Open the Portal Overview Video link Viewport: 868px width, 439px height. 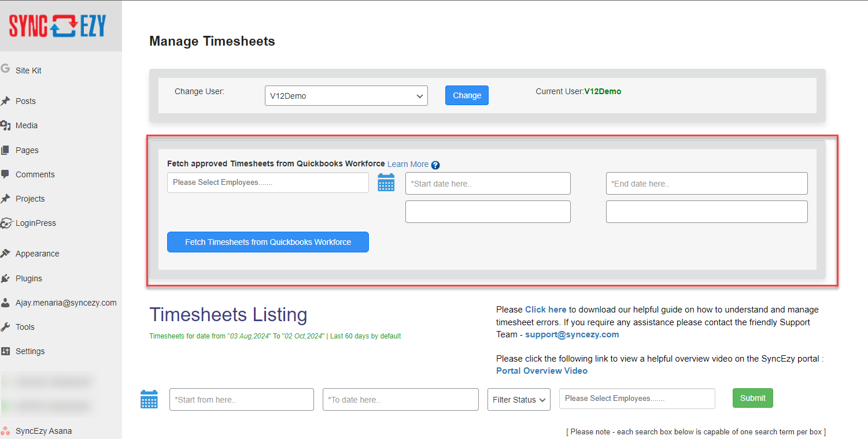tap(542, 371)
